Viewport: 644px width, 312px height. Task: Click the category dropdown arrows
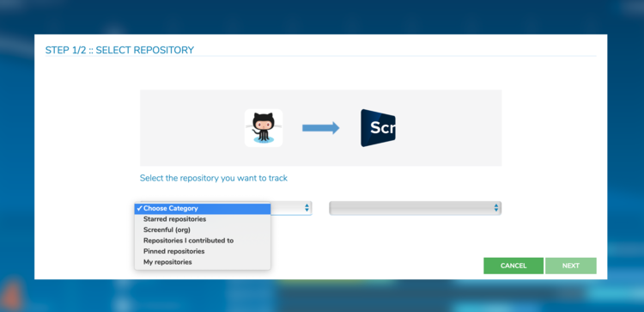coord(307,208)
